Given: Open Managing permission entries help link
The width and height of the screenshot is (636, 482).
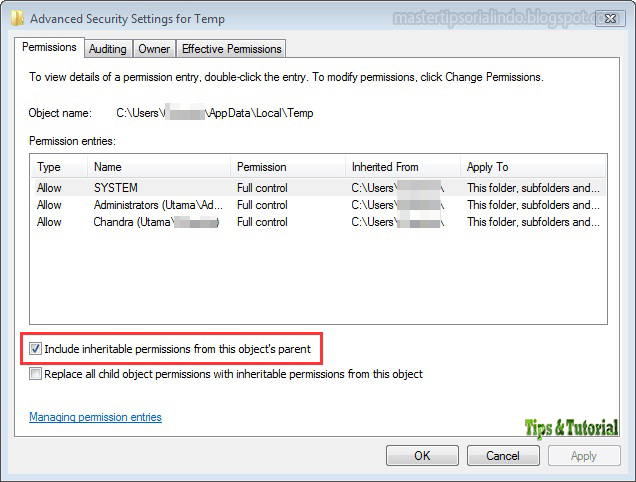Looking at the screenshot, I should 95,417.
